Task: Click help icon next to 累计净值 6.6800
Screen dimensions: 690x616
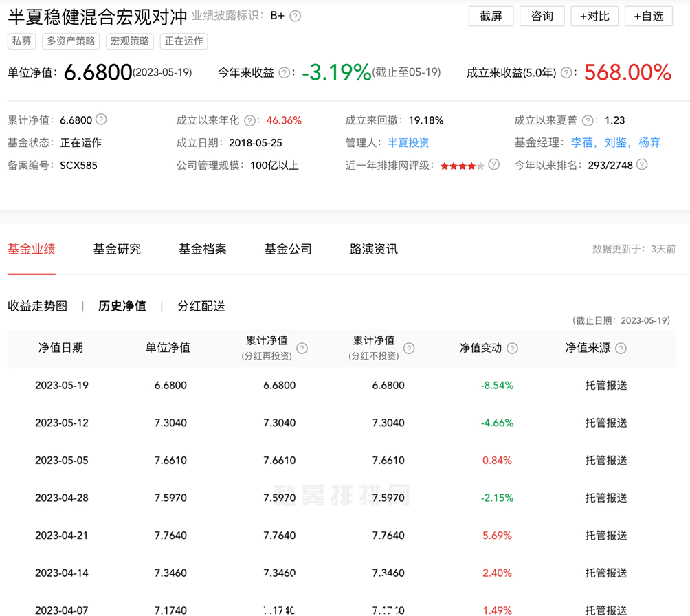Action: pos(101,120)
